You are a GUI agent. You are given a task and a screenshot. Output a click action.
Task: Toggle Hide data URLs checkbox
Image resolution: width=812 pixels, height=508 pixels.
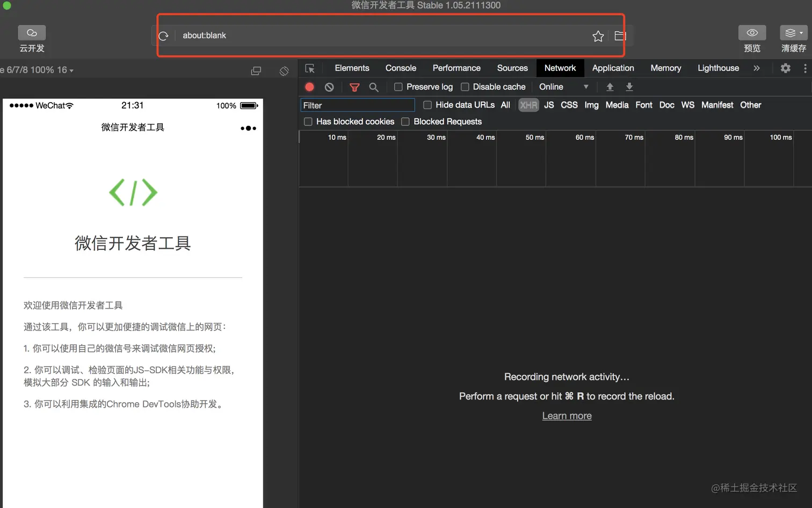coord(427,105)
